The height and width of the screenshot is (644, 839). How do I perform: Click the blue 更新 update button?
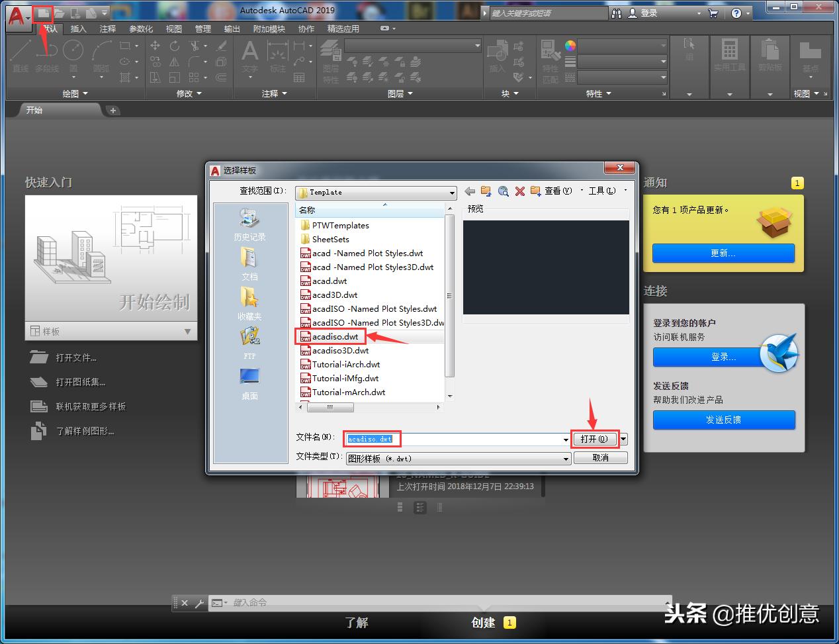723,253
